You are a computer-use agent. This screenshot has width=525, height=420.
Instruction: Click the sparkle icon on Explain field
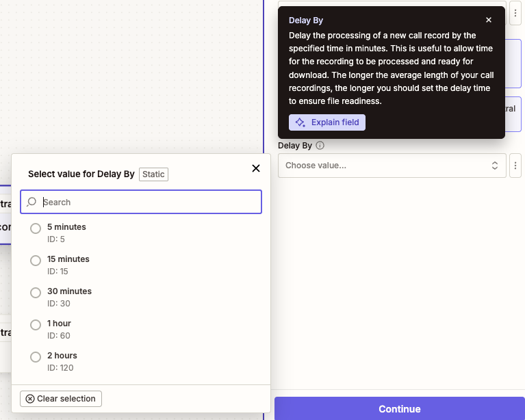[300, 122]
